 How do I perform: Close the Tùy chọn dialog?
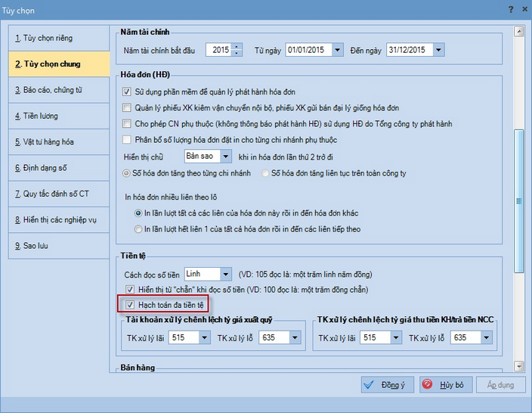(524, 10)
